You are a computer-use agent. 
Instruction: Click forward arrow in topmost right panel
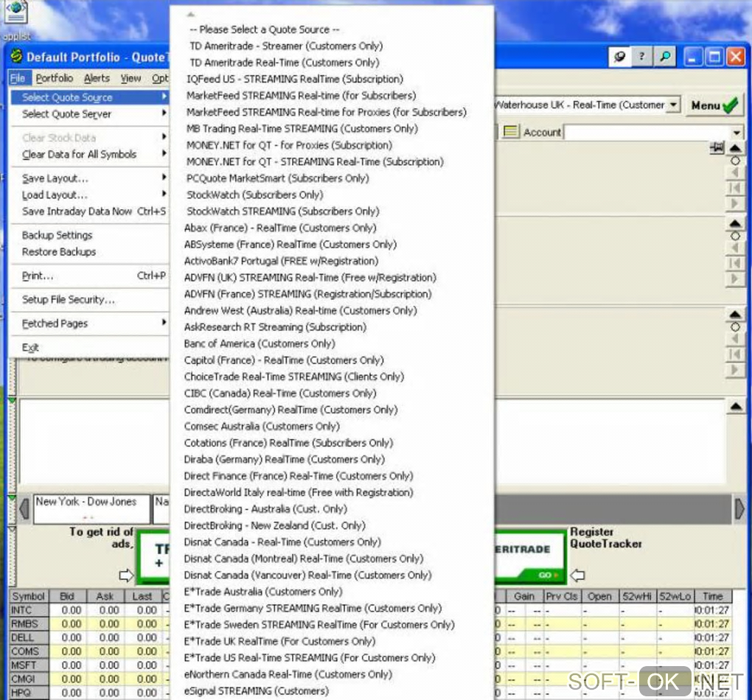pyautogui.click(x=734, y=204)
